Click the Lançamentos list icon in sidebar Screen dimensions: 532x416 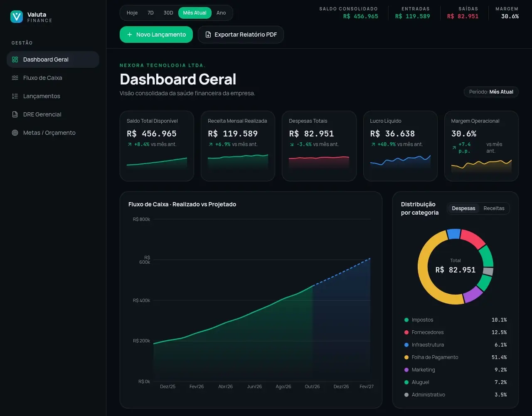pos(15,96)
